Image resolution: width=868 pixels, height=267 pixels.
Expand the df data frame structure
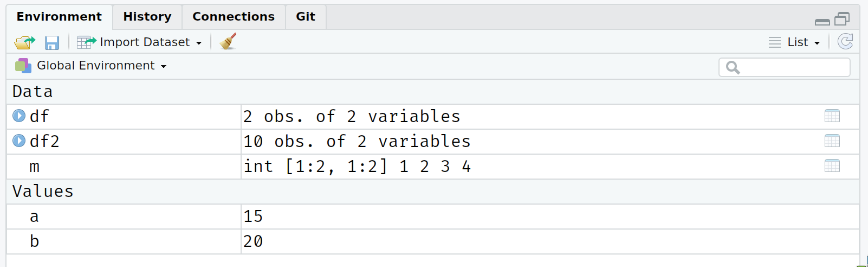pyautogui.click(x=19, y=116)
